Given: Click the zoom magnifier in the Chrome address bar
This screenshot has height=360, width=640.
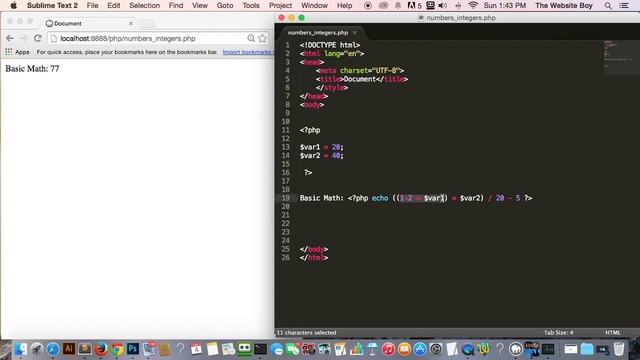Looking at the screenshot, I should tap(251, 38).
